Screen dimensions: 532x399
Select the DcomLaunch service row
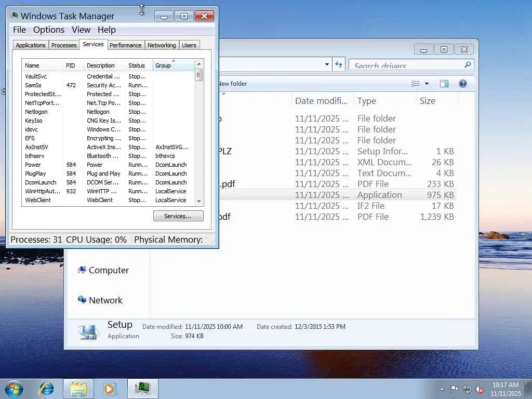coord(108,182)
